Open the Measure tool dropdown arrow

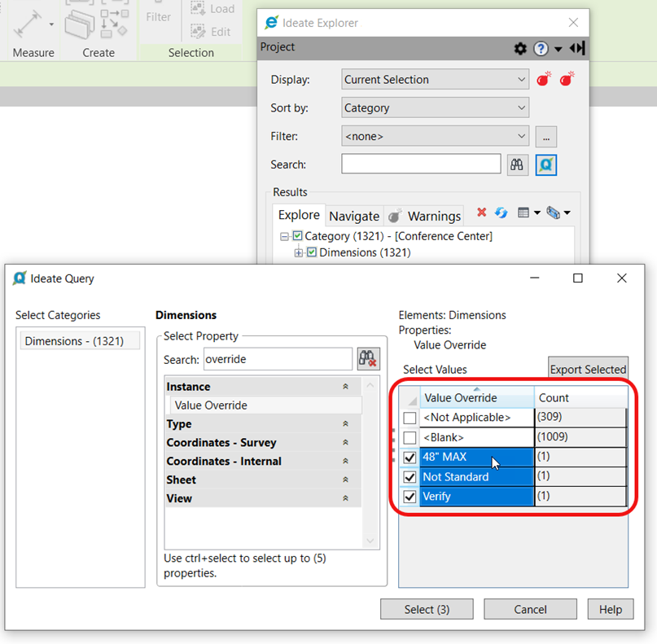(x=51, y=24)
